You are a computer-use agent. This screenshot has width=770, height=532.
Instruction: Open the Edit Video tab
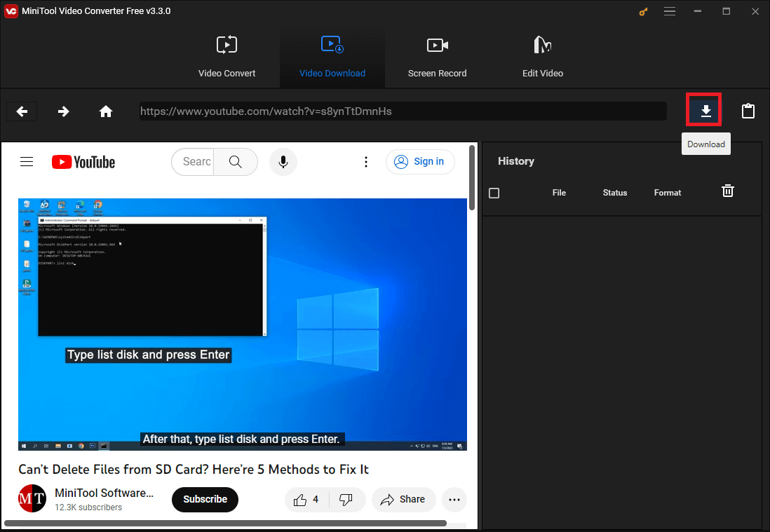click(x=543, y=57)
